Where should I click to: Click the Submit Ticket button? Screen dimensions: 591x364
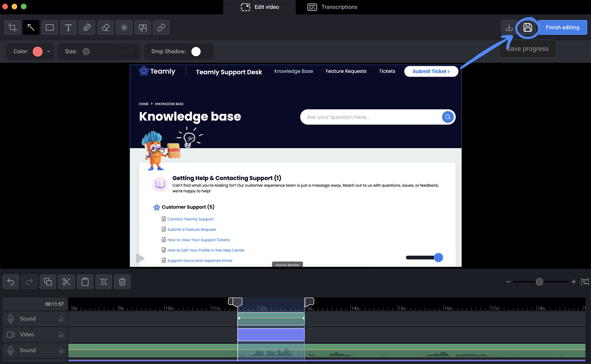tap(431, 71)
